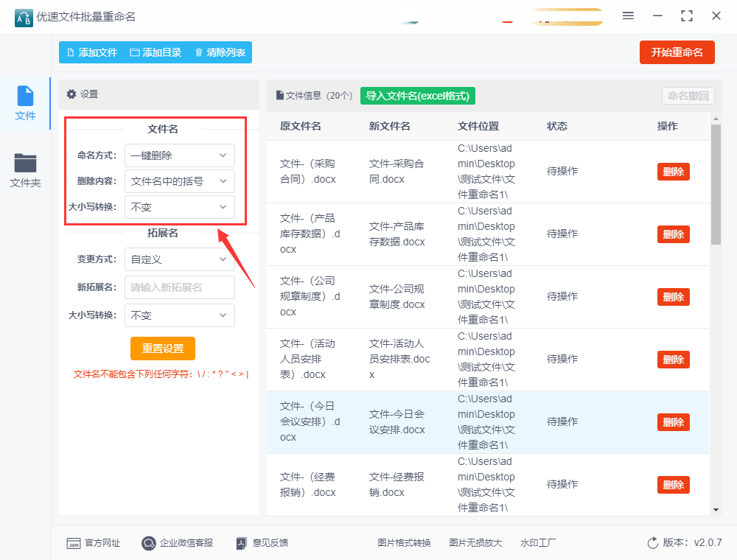Viewport: 737px width, 560px height.
Task: Click 官方网址 link text
Action: (x=102, y=543)
